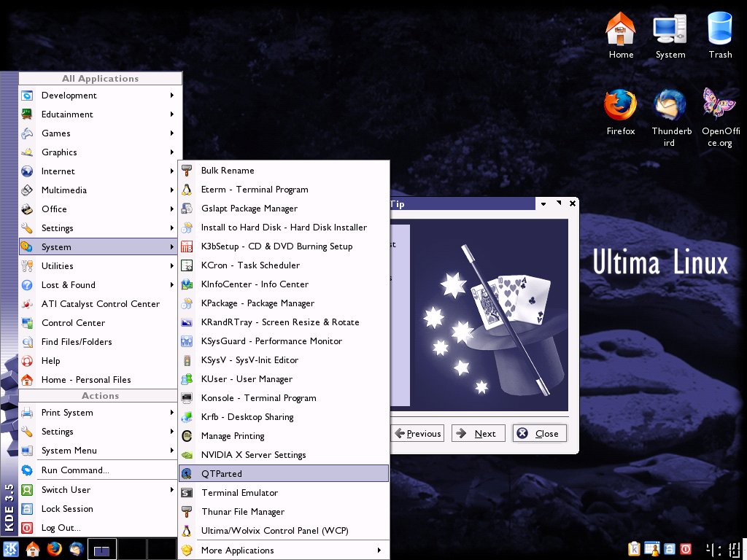Screen dimensions: 747x560
Task: Open KPackage - Package Manager entry
Action: coord(284,303)
